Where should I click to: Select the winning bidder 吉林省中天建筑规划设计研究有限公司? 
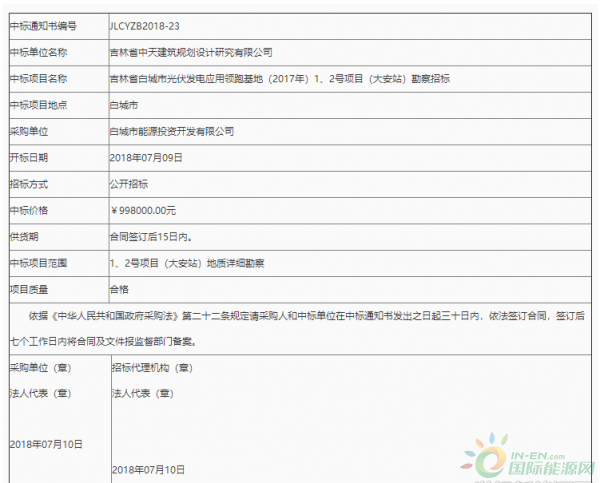click(190, 51)
